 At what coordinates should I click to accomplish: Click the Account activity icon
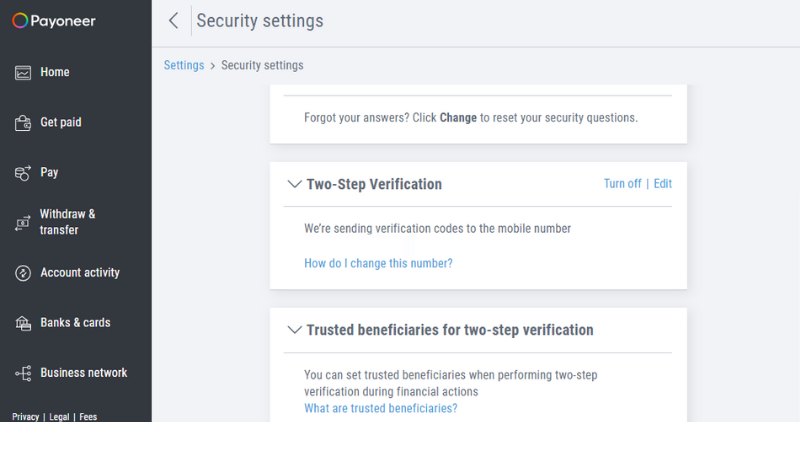tap(23, 273)
